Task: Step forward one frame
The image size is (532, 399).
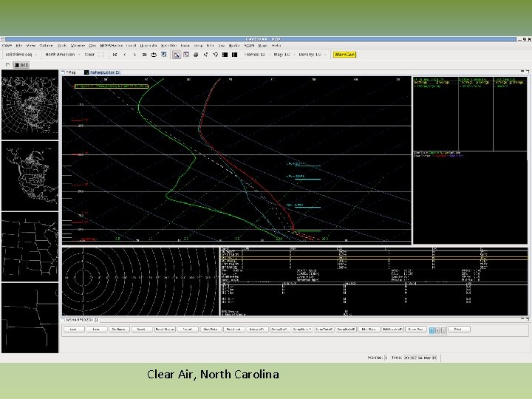Action: (x=134, y=55)
